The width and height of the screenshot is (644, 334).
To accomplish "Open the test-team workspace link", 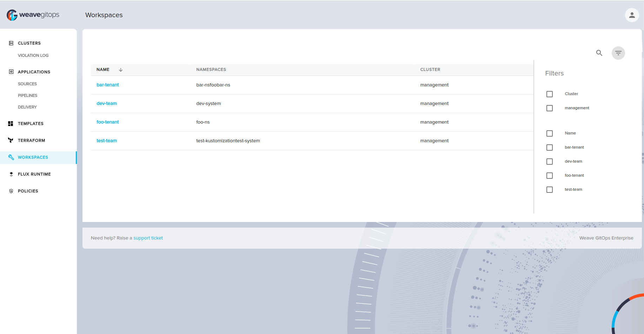I will pyautogui.click(x=107, y=140).
